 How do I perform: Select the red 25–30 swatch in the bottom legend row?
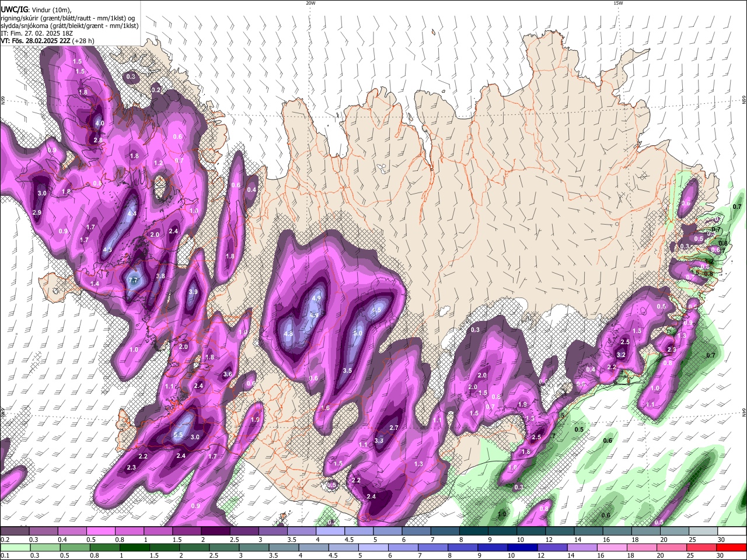[702, 548]
